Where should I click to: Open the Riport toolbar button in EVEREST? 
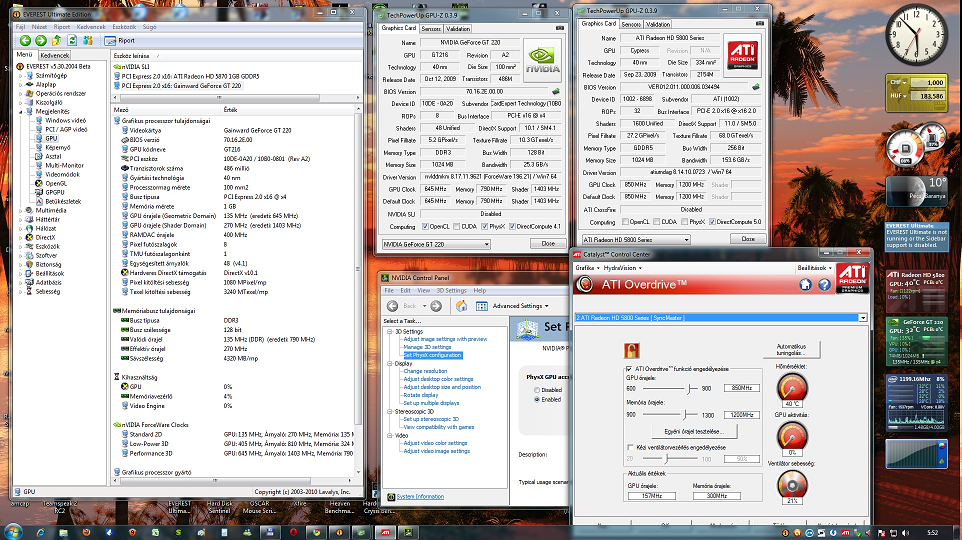(x=120, y=40)
